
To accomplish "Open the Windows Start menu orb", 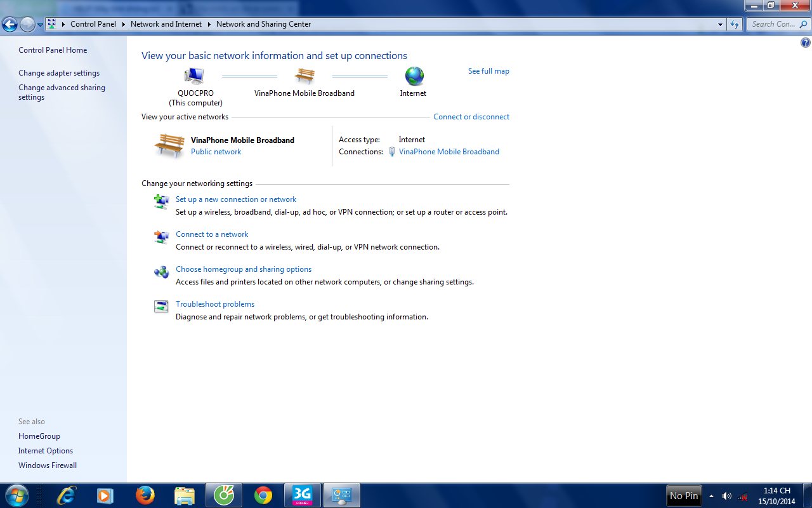I will pyautogui.click(x=16, y=495).
